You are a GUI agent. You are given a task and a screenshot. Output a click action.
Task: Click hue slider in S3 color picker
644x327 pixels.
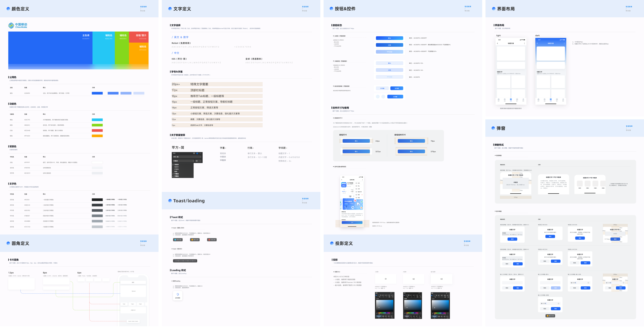pos(440,313)
